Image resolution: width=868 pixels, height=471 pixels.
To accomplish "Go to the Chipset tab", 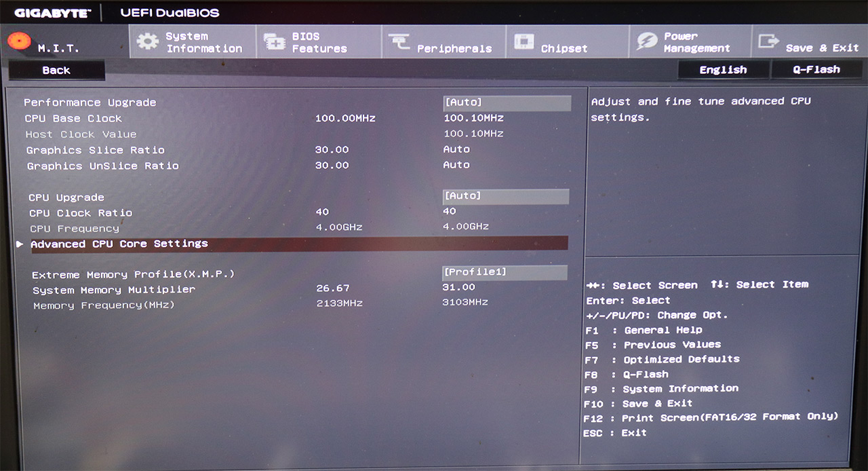I will pos(567,42).
